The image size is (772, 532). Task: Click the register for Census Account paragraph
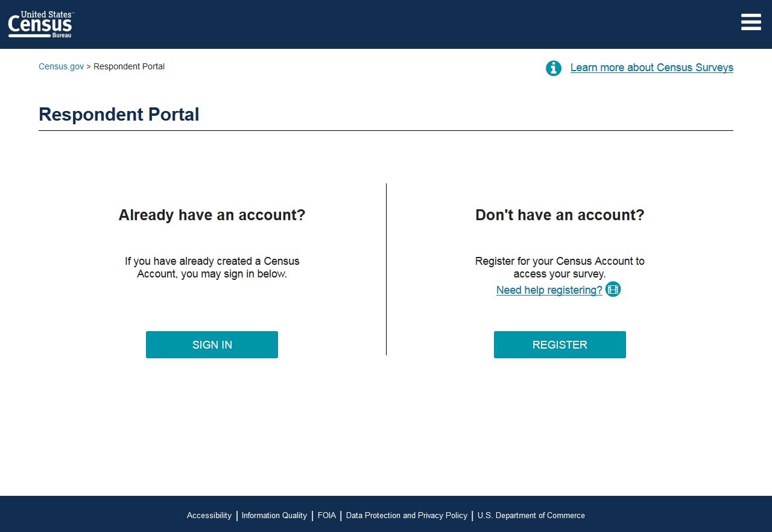click(560, 268)
